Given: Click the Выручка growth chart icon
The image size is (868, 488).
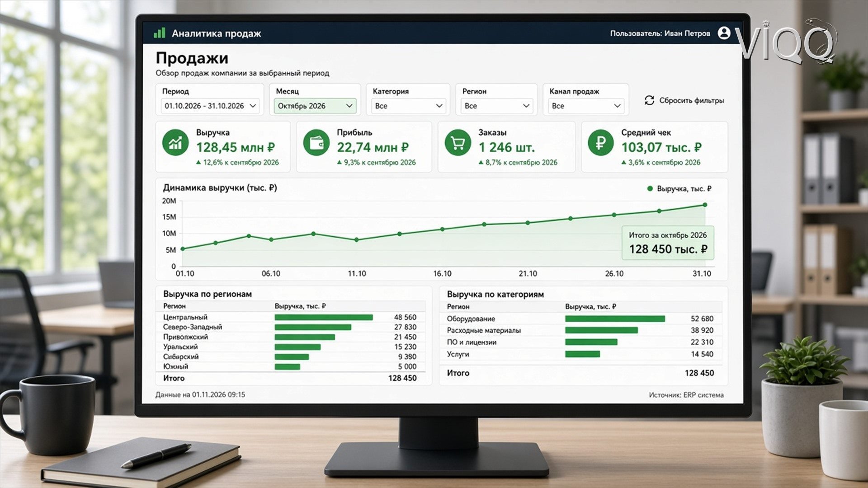Looking at the screenshot, I should tap(175, 143).
